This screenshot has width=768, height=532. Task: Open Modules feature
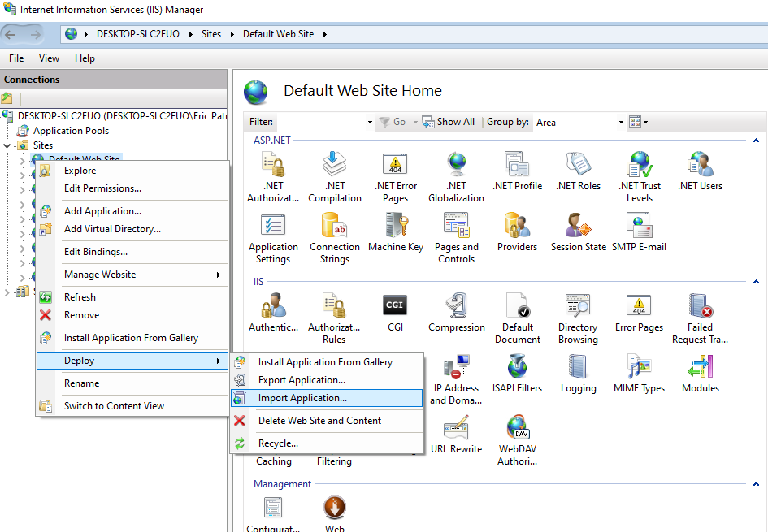pyautogui.click(x=700, y=374)
